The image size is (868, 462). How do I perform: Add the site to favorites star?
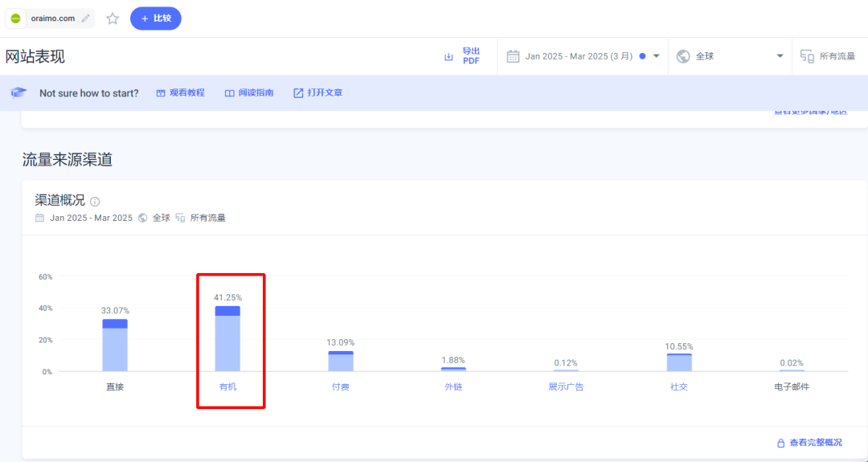point(113,18)
